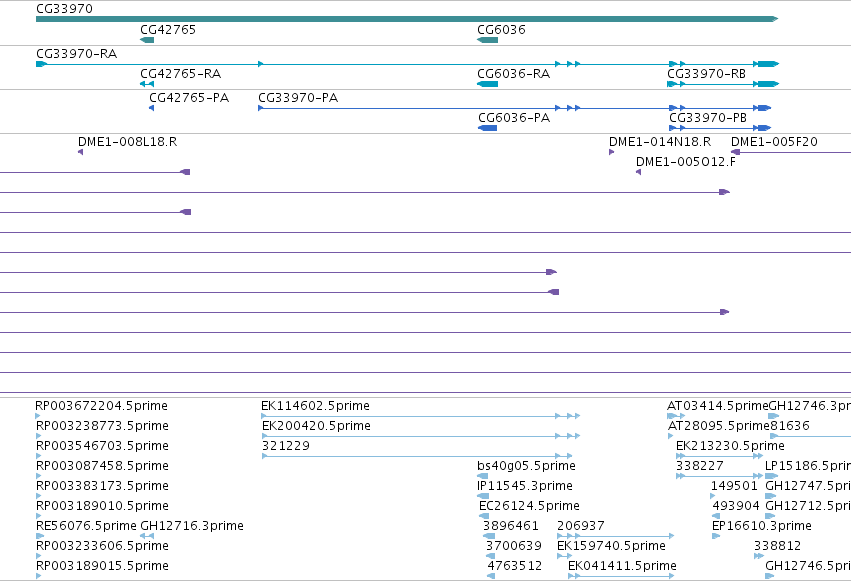Click the IP11545.3prime label
The width and height of the screenshot is (851, 581).
[x=525, y=487]
